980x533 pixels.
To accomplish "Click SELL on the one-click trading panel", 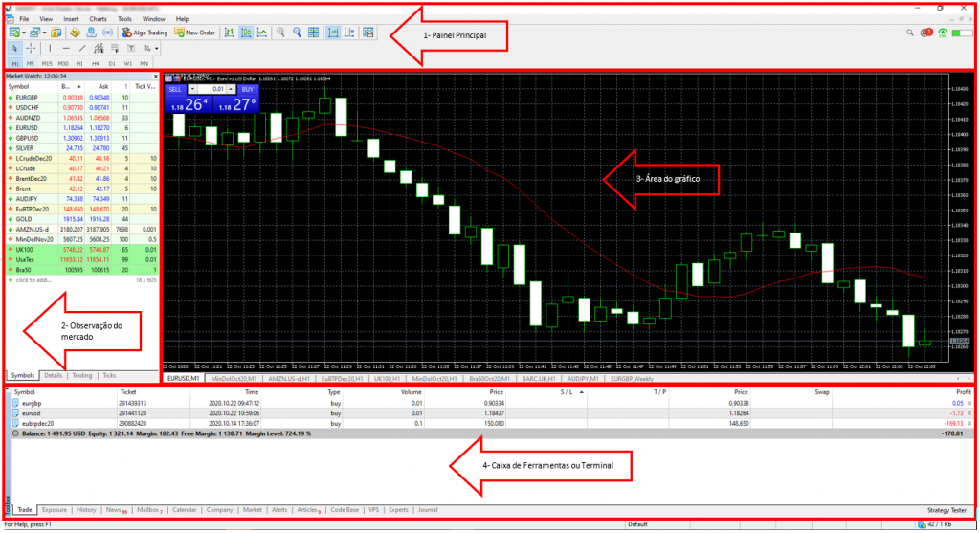I will point(176,89).
